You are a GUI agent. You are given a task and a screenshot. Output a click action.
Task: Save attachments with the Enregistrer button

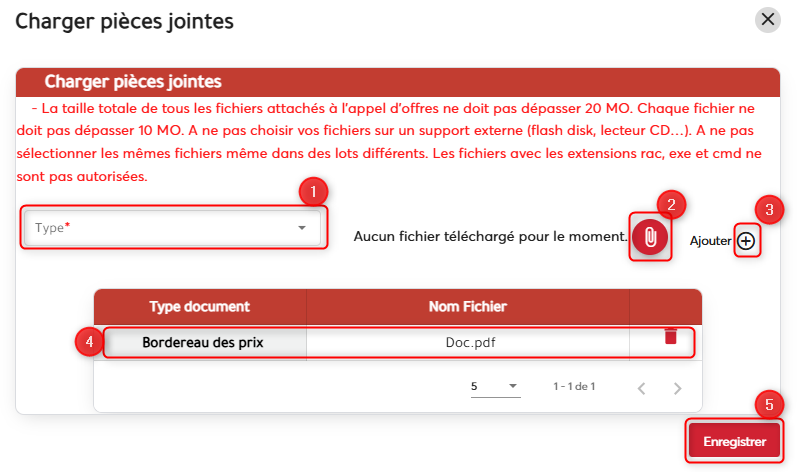tap(734, 441)
